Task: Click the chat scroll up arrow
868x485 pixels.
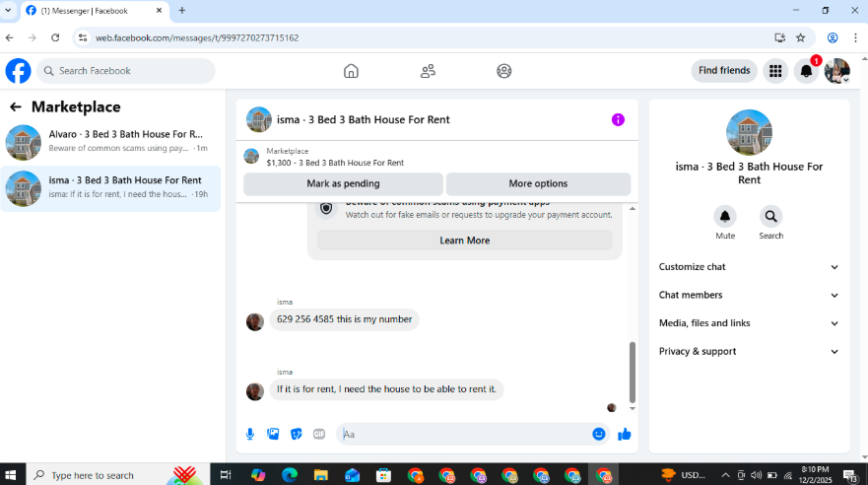Action: 633,209
